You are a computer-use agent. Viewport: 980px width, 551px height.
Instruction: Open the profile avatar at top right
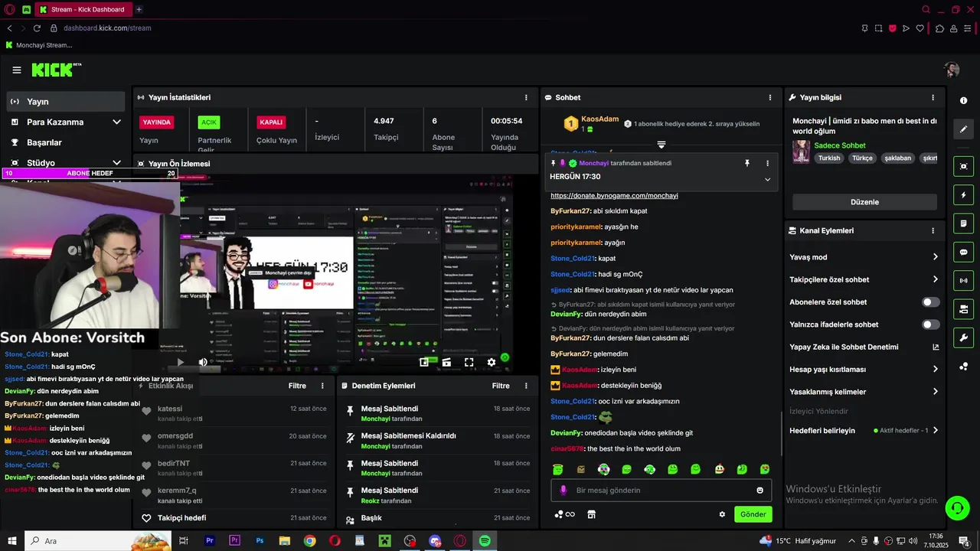pos(952,70)
